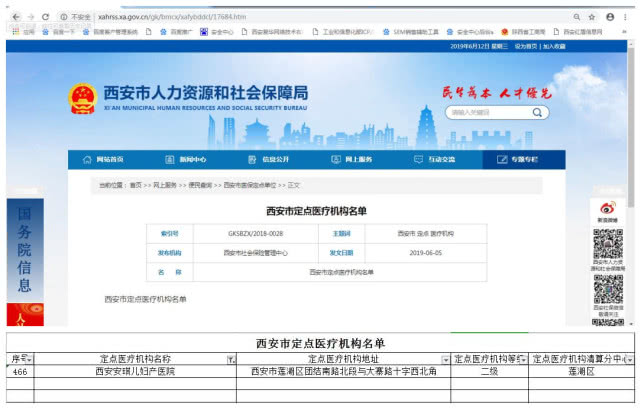This screenshot has width=641, height=409.
Task: Open the 专题专栏 nav item
Action: click(524, 160)
